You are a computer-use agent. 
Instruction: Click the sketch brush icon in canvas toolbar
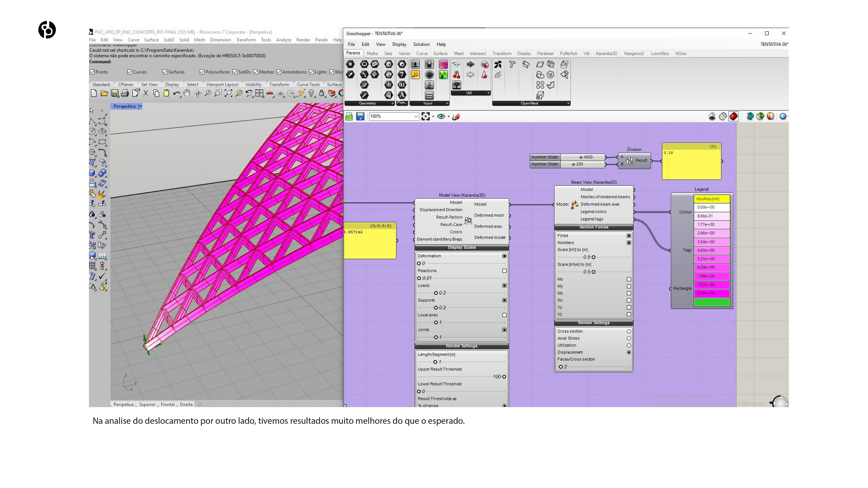pos(456,117)
